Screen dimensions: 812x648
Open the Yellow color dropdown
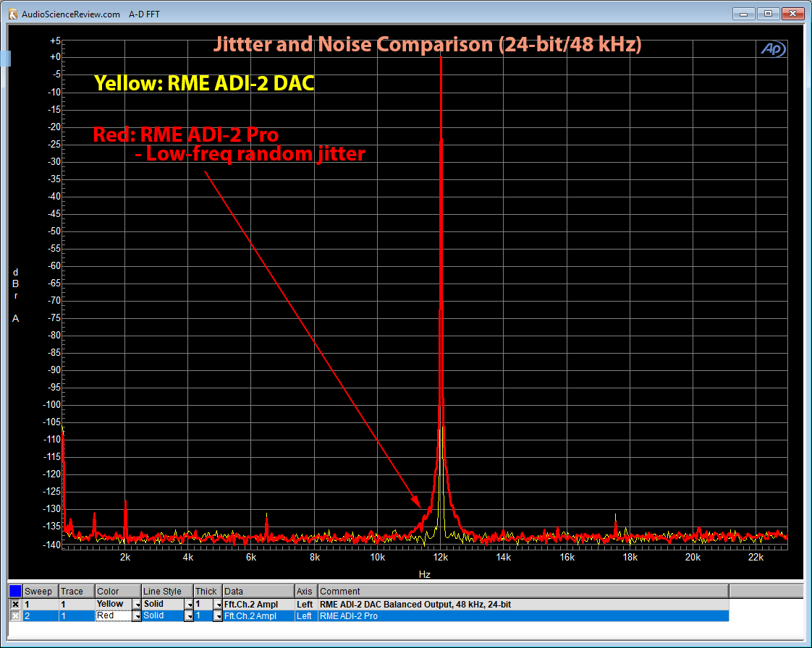tap(137, 604)
